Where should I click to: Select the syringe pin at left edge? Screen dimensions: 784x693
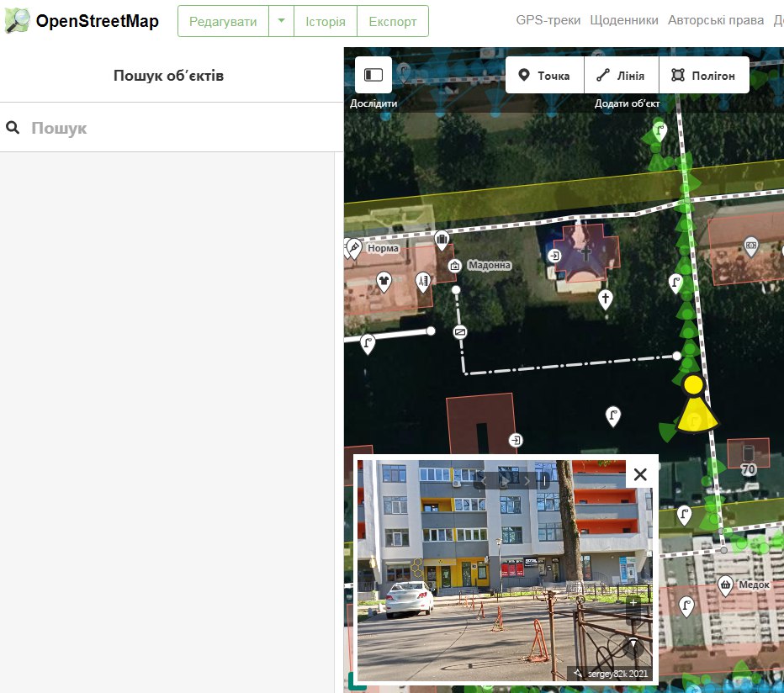pos(354,248)
